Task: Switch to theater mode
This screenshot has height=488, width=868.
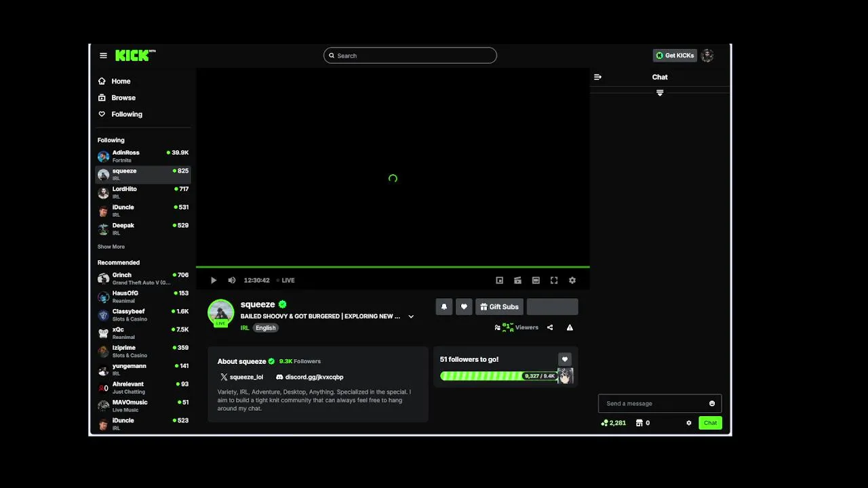Action: pos(536,280)
